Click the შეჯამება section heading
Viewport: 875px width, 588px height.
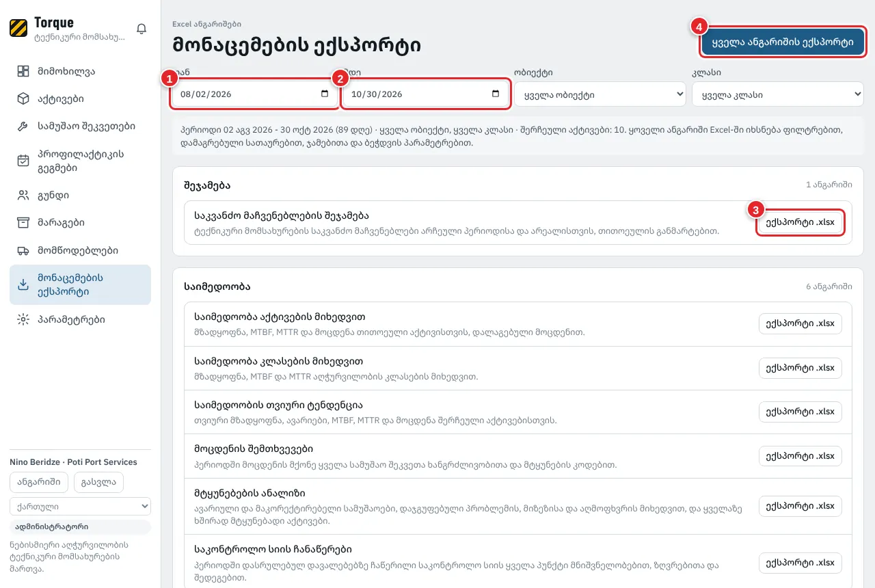click(x=208, y=185)
